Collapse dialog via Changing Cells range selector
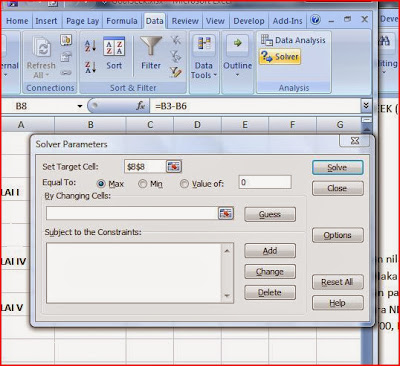The width and height of the screenshot is (400, 366). tap(226, 213)
